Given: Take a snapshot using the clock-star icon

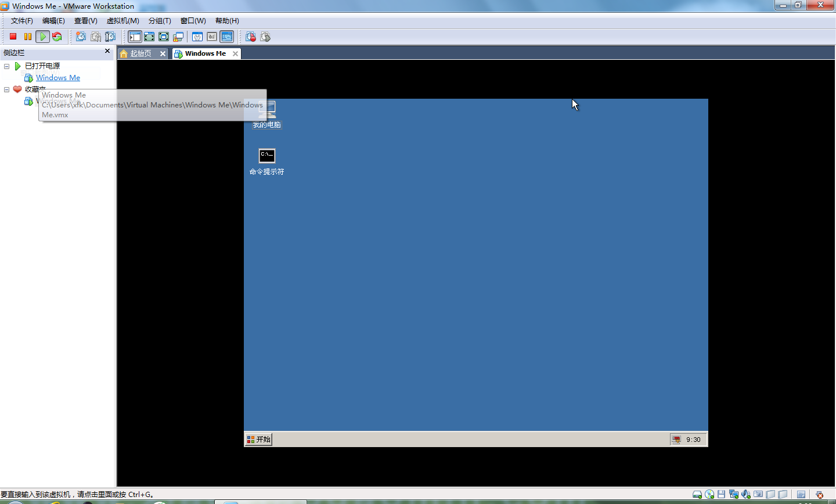Looking at the screenshot, I should tap(81, 37).
